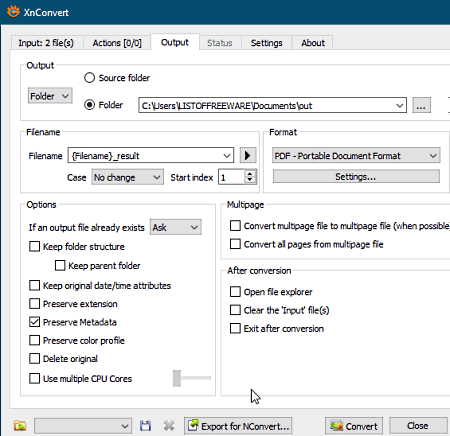The width and height of the screenshot is (450, 436).
Task: Click the filename pattern arrow button
Action: 248,155
